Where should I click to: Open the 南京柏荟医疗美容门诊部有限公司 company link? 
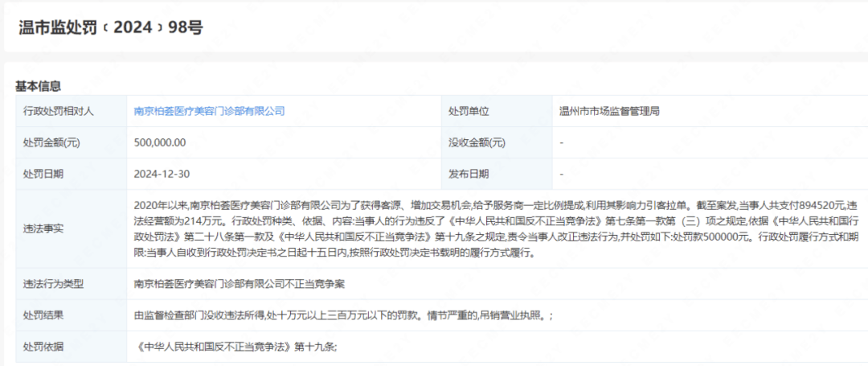[x=210, y=111]
